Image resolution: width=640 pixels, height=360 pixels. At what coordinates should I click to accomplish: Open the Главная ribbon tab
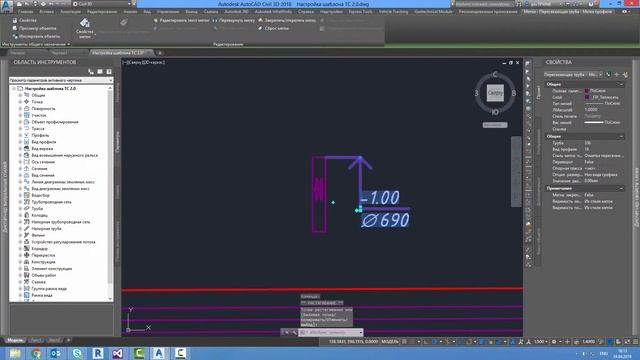(x=25, y=11)
